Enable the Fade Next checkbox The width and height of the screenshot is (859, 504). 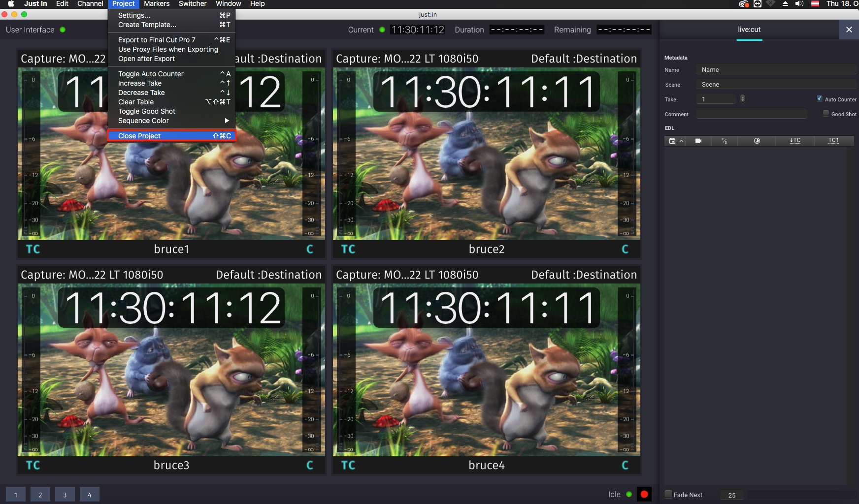tap(668, 494)
